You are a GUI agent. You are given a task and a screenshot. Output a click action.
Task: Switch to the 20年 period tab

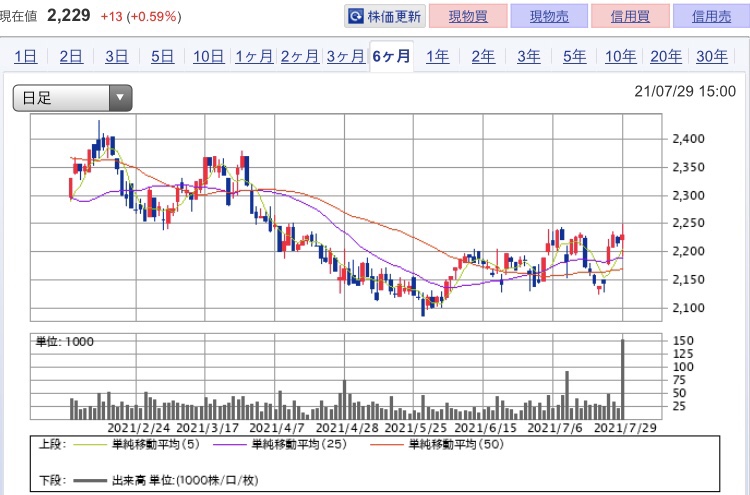click(x=666, y=56)
